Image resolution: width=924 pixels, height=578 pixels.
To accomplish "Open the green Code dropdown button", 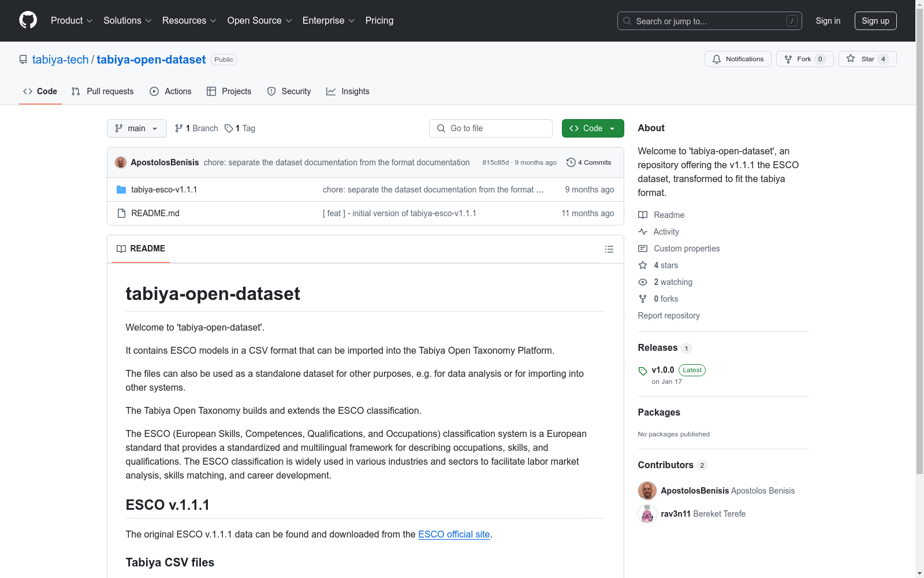I will tap(593, 128).
